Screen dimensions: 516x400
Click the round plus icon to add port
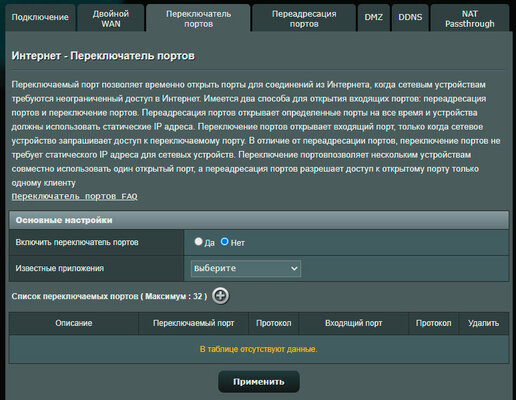(x=221, y=296)
